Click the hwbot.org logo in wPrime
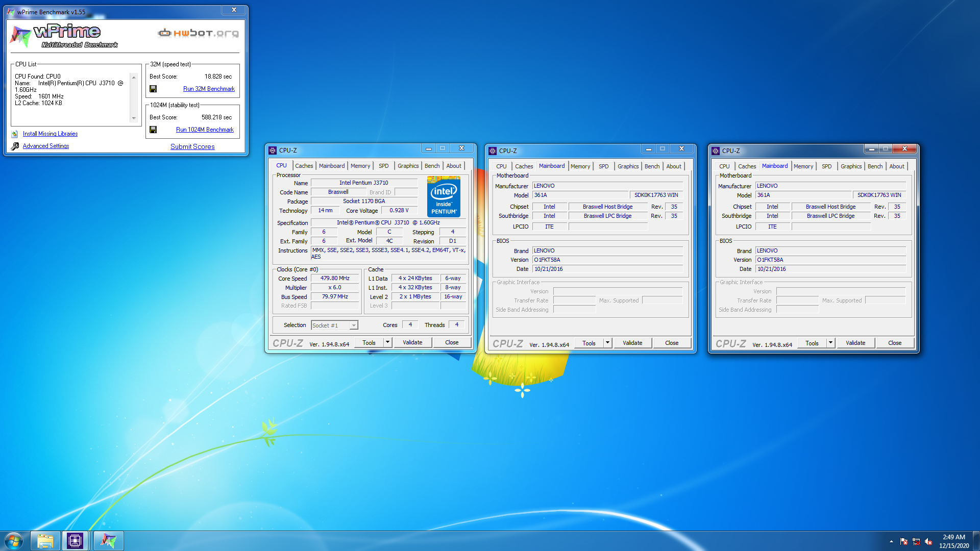 198,33
